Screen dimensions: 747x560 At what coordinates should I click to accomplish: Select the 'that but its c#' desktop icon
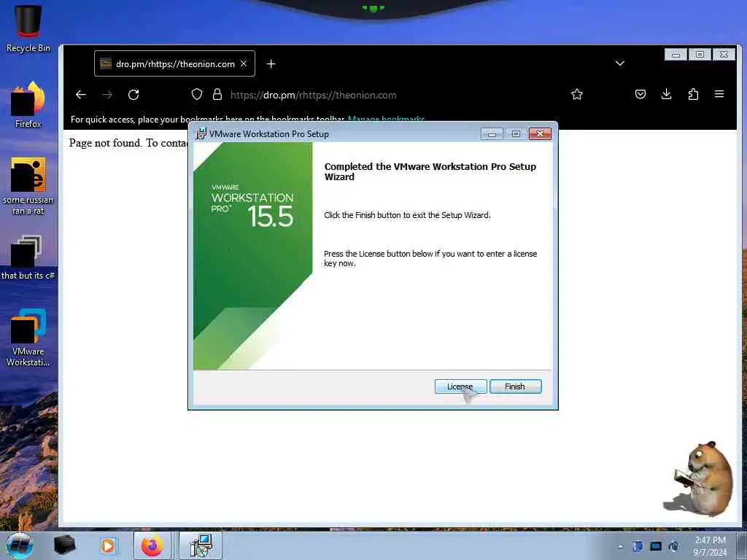28,257
